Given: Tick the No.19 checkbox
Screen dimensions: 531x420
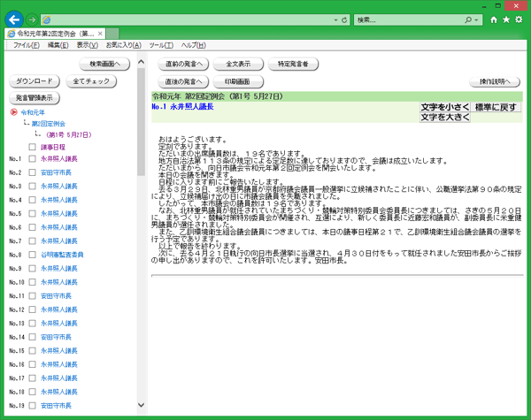Looking at the screenshot, I should pos(32,406).
